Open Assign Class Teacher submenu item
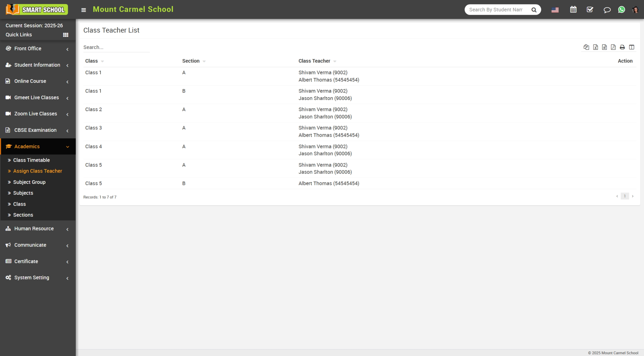Image resolution: width=644 pixels, height=356 pixels. (38, 171)
